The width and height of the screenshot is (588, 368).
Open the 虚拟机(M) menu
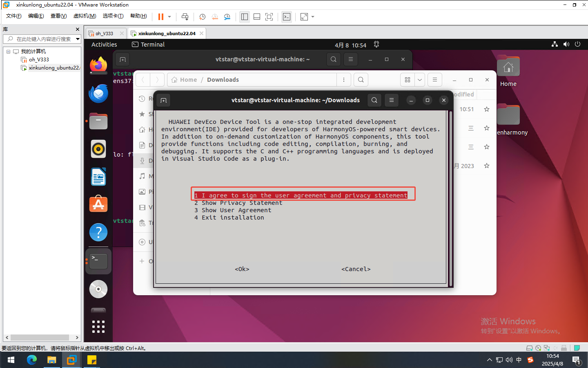click(x=85, y=16)
